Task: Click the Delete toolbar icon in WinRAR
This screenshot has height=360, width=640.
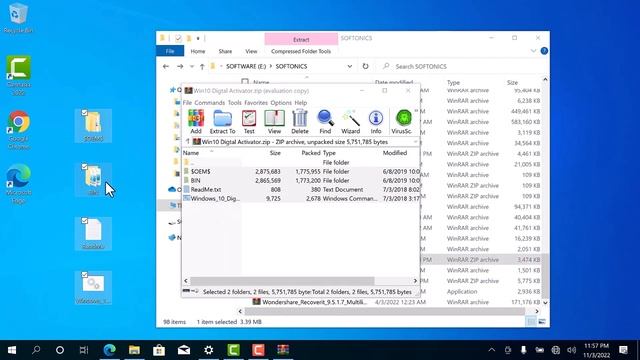Action: coord(300,122)
